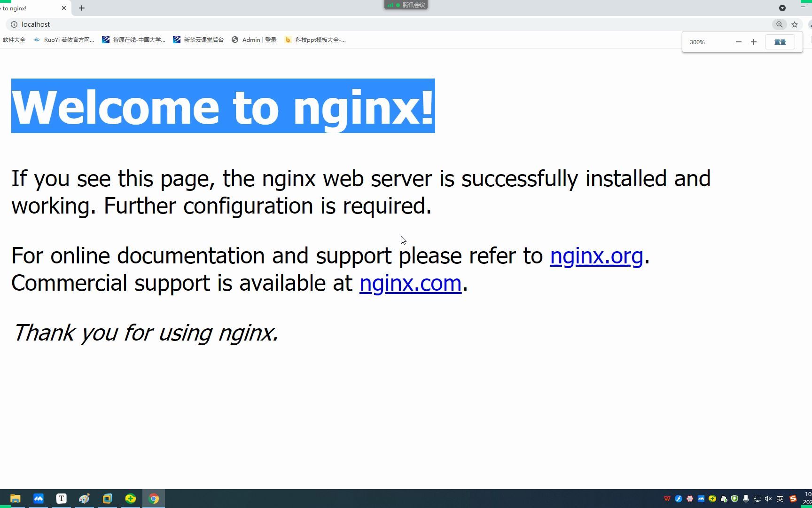This screenshot has width=812, height=508.
Task: Switch the 英 input language indicator
Action: [780, 499]
